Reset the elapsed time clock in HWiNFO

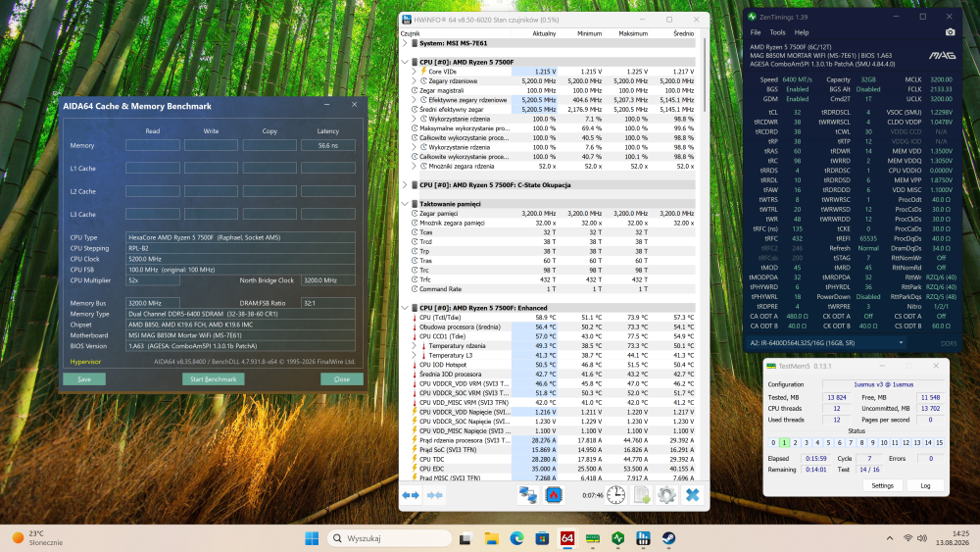click(615, 495)
